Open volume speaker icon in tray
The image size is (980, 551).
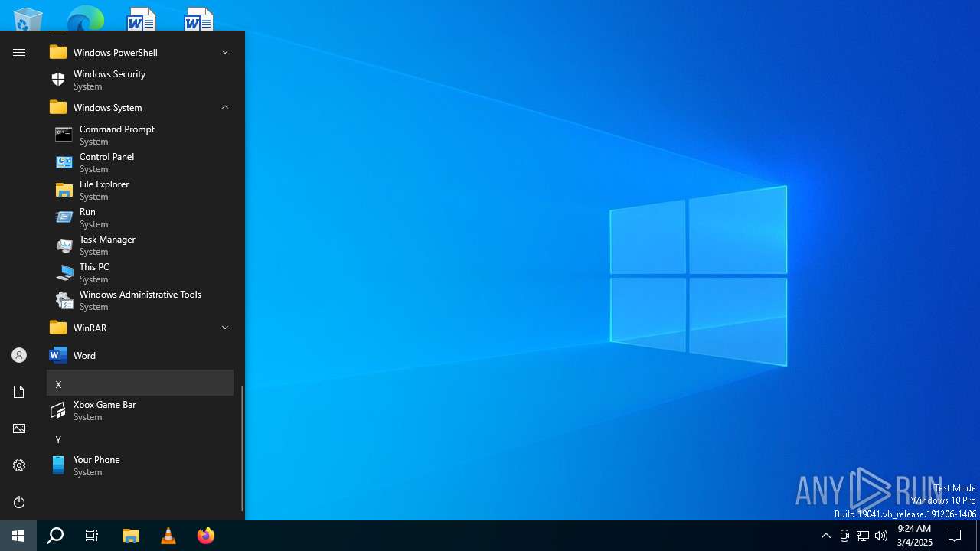(881, 536)
